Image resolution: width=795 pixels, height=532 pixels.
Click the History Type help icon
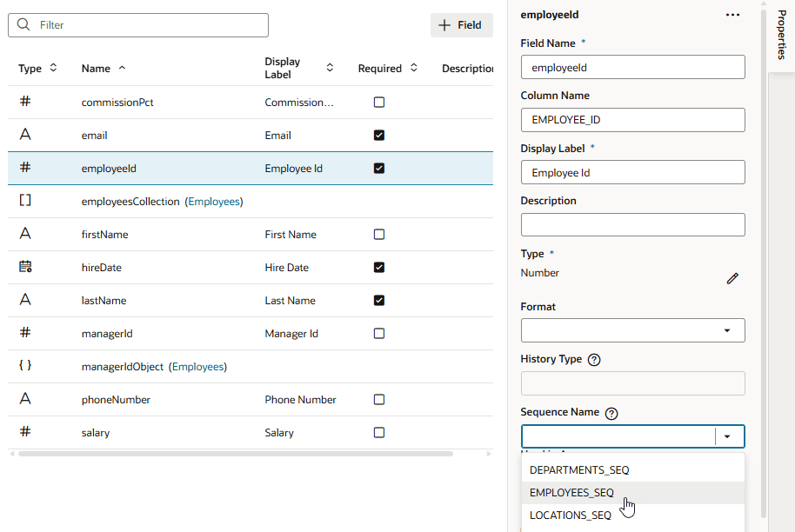coord(594,360)
